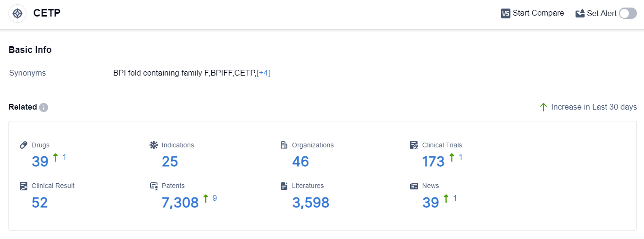Expand synonyms with the [+4] link
This screenshot has width=644, height=239.
click(x=263, y=73)
